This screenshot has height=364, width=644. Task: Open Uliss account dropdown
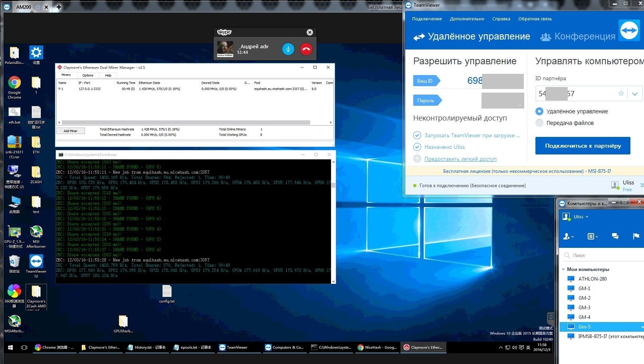pyautogui.click(x=581, y=217)
